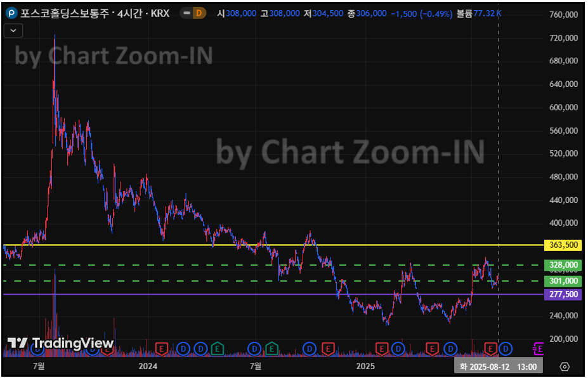Click the high value 고308,000
This screenshot has width=588, height=378.
[x=280, y=13]
